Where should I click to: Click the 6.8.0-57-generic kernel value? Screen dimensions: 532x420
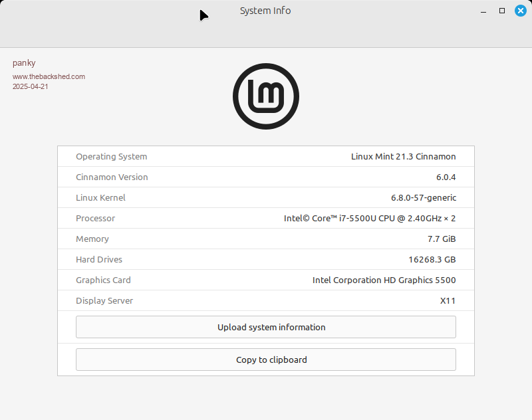[x=423, y=198]
